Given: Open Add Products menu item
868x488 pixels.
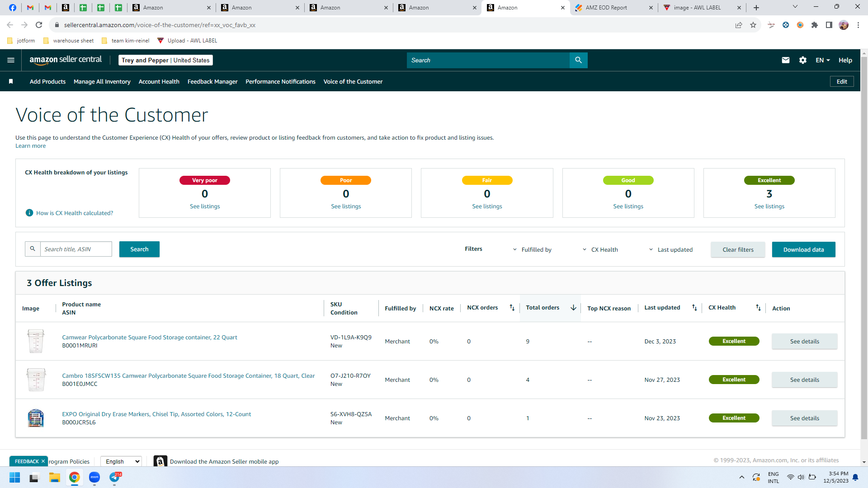Looking at the screenshot, I should coord(47,81).
